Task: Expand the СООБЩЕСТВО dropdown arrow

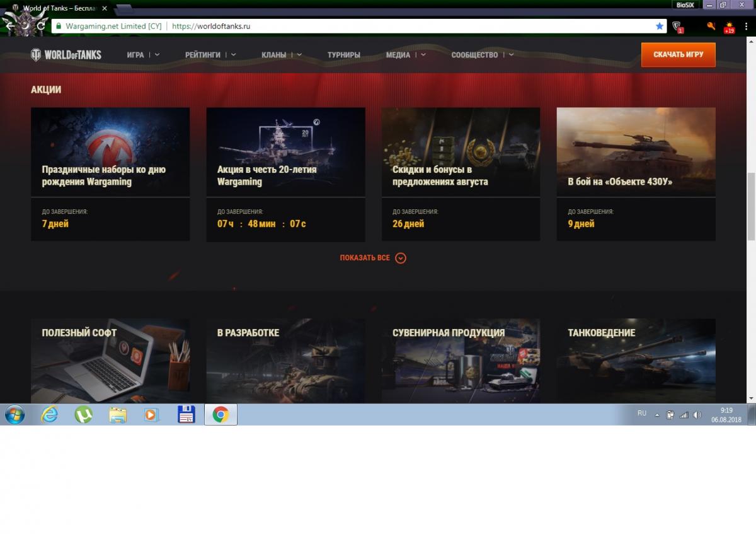Action: point(511,55)
